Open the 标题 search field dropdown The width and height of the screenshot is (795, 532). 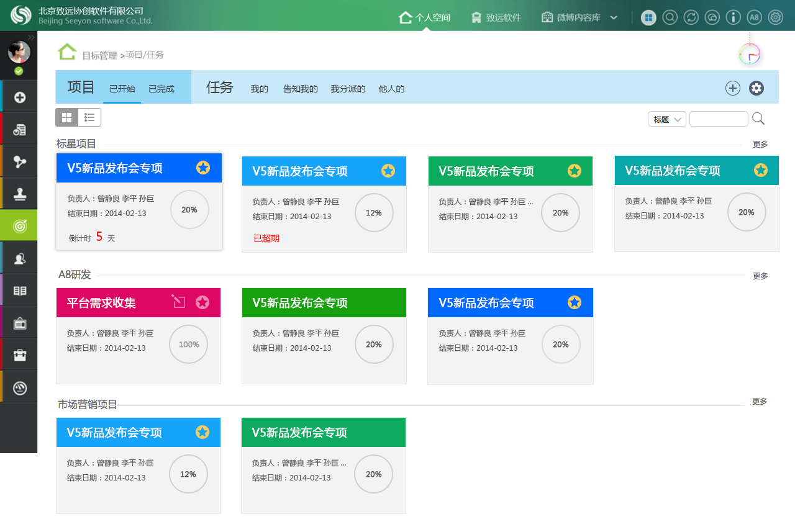[666, 119]
